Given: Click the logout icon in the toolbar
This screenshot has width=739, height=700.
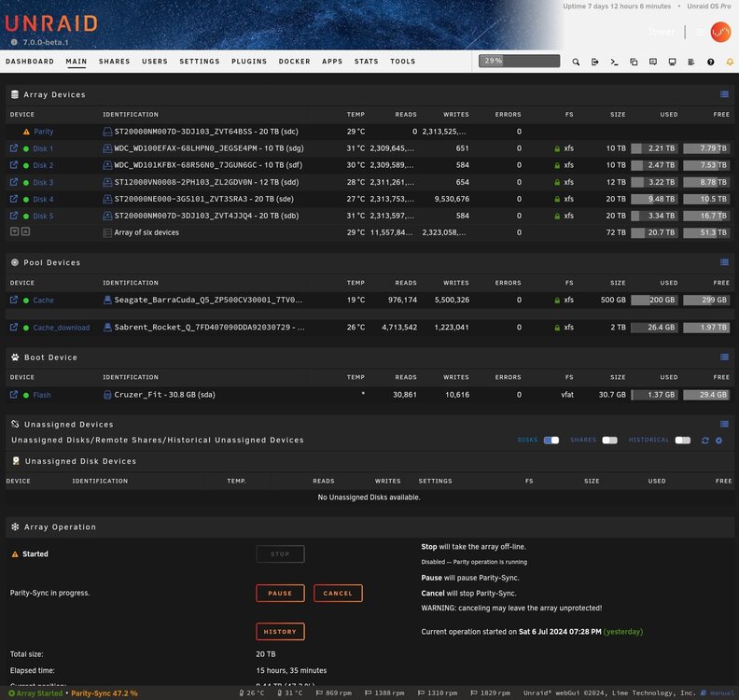Looking at the screenshot, I should coord(594,62).
